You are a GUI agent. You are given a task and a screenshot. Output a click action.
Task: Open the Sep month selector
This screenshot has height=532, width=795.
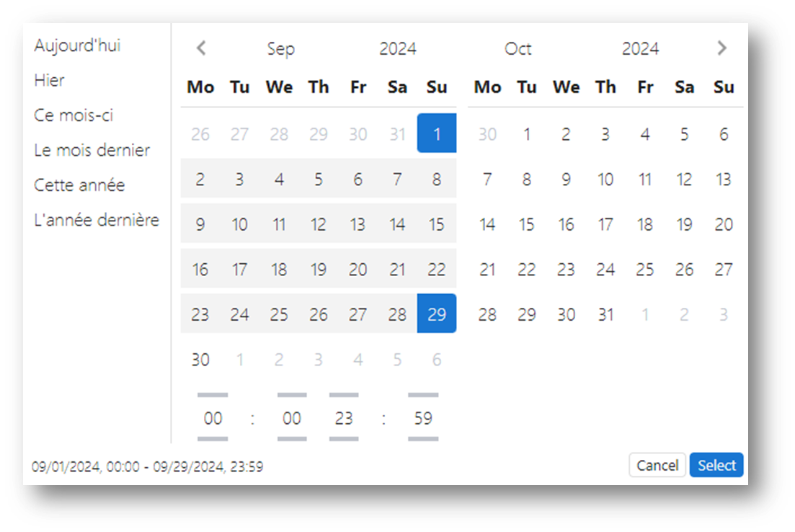click(x=280, y=49)
